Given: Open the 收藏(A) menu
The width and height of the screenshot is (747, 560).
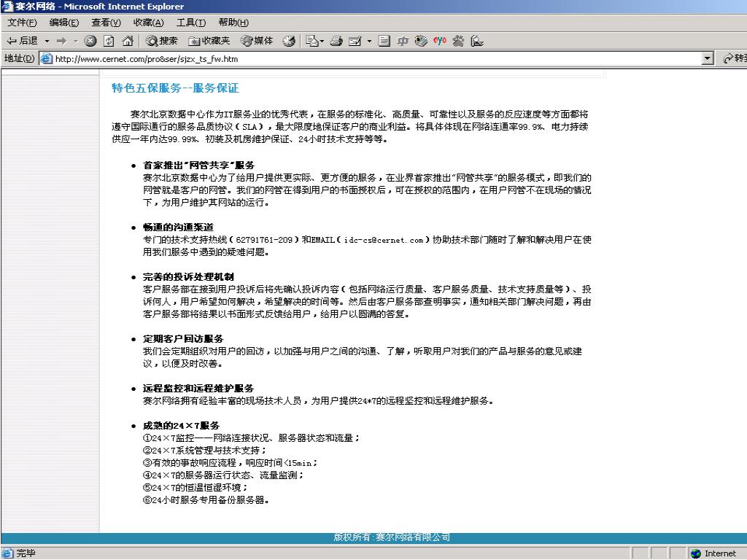Looking at the screenshot, I should pos(148,23).
